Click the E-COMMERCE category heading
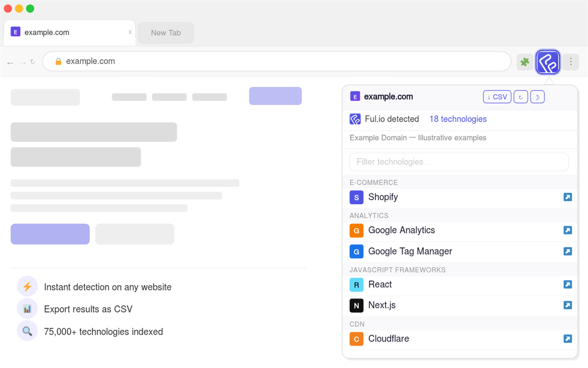 [373, 183]
